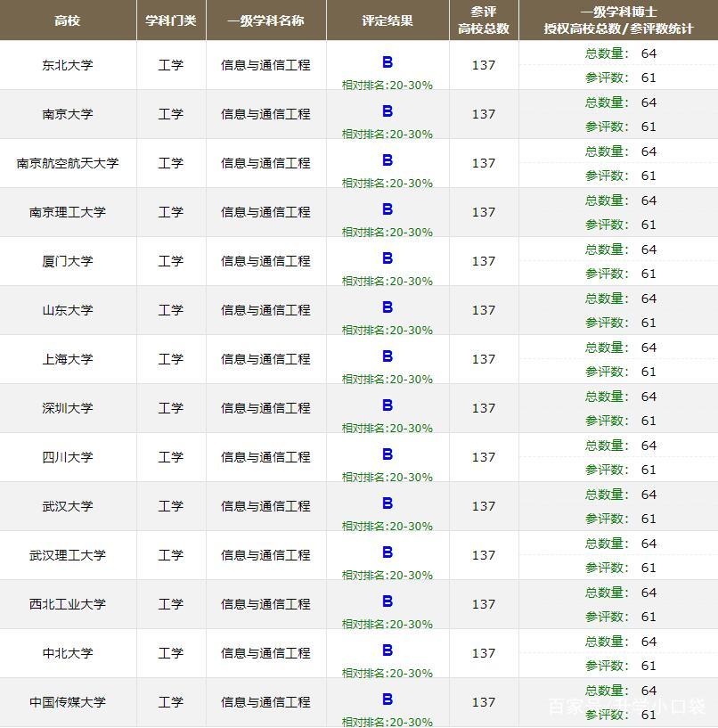Viewport: 718px width, 728px height.
Task: Select 参评数: 61 for 南京大学
Action: pyautogui.click(x=621, y=127)
